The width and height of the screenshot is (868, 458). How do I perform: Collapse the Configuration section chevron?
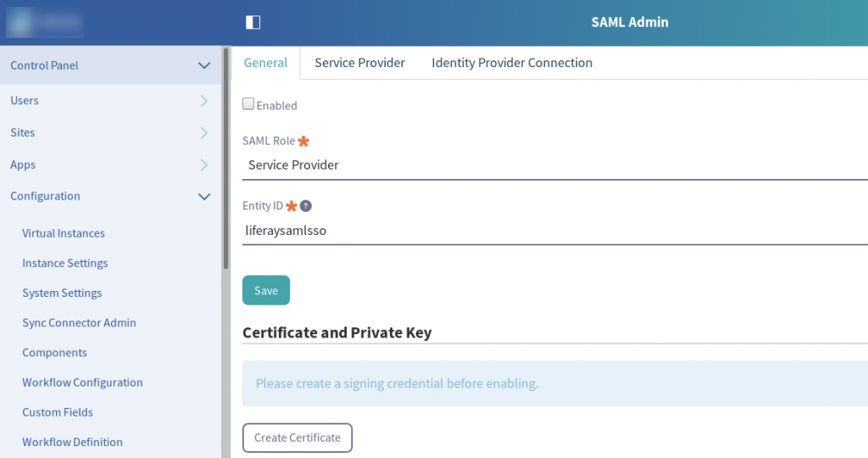[x=203, y=196]
